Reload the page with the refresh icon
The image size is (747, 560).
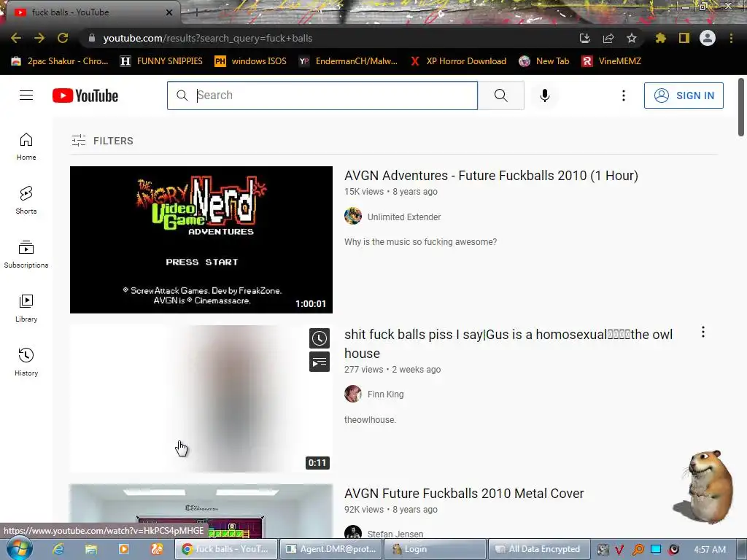(63, 38)
